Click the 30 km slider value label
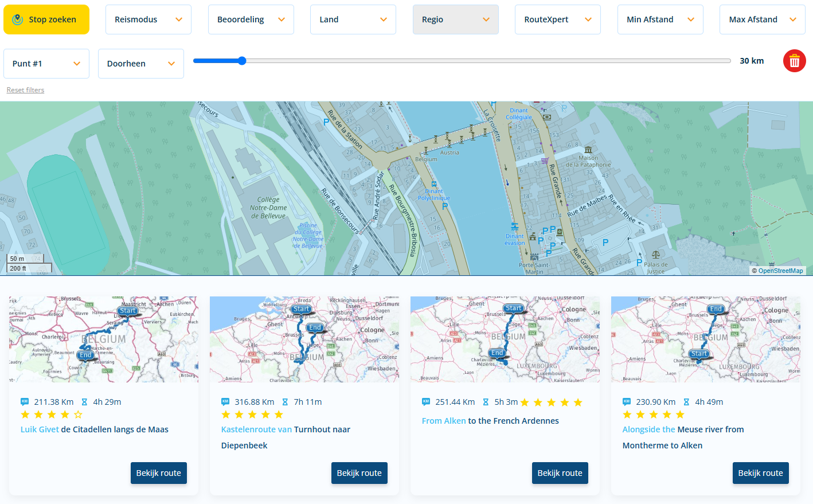 [x=752, y=61]
